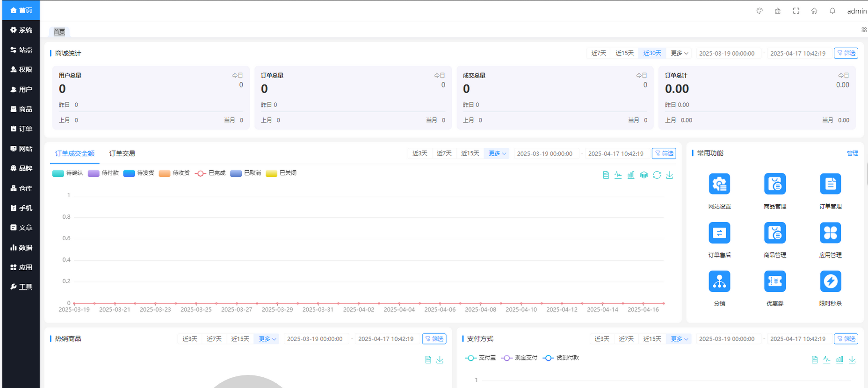Open 商品 sidebar menu
The height and width of the screenshot is (388, 868).
point(21,109)
